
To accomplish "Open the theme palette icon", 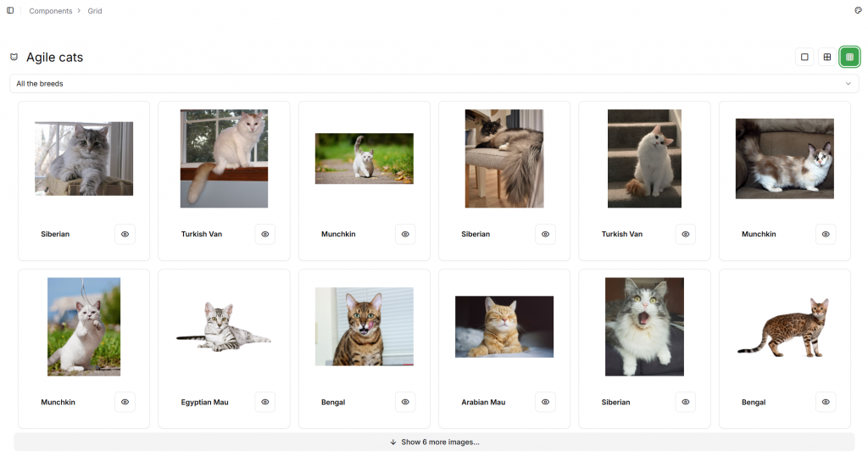I will click(858, 10).
